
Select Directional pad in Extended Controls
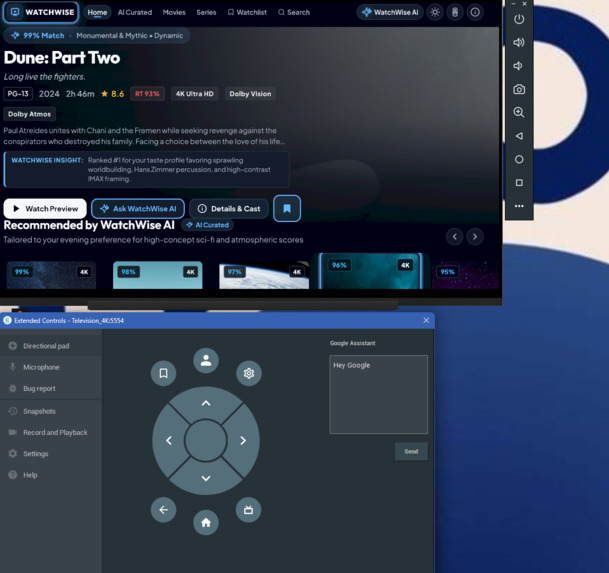51,346
